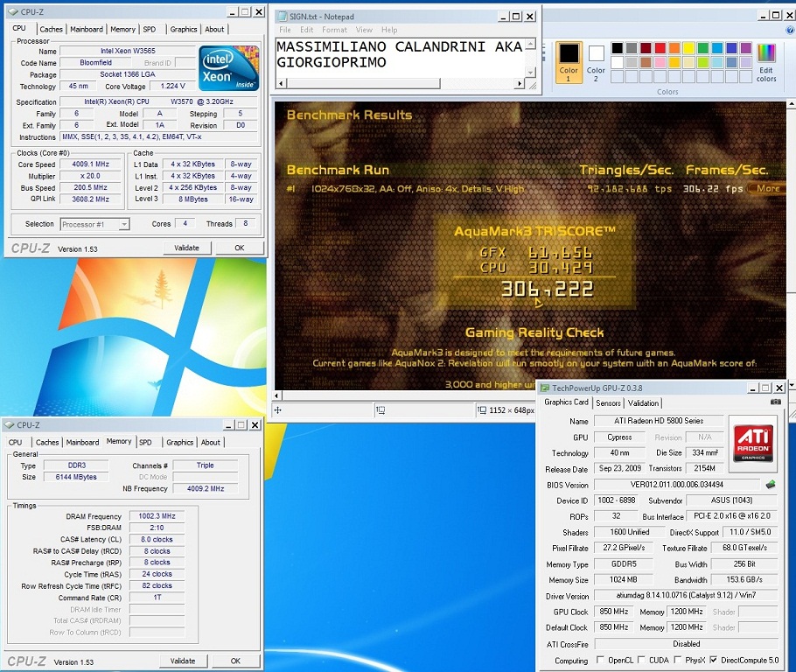Enable the PhysX checkbox in GPU-Z
The width and height of the screenshot is (796, 672).
click(x=677, y=660)
